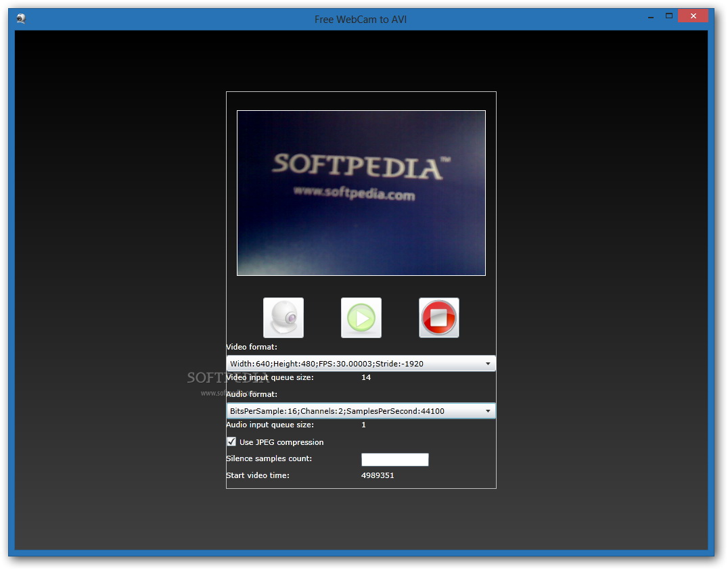Click the Start video time value 4989351

pos(378,475)
